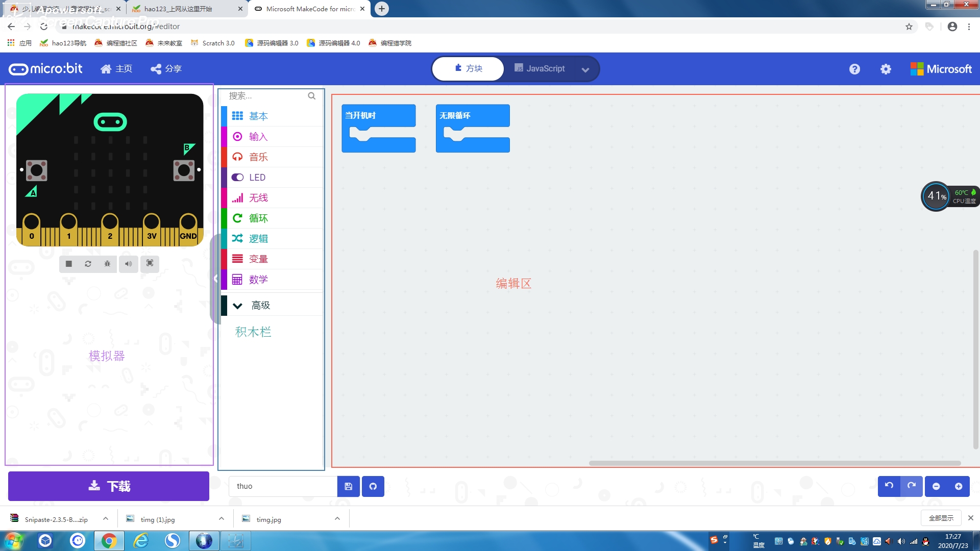This screenshot has height=551, width=980.
Task: Undo the last editor action
Action: 889,486
